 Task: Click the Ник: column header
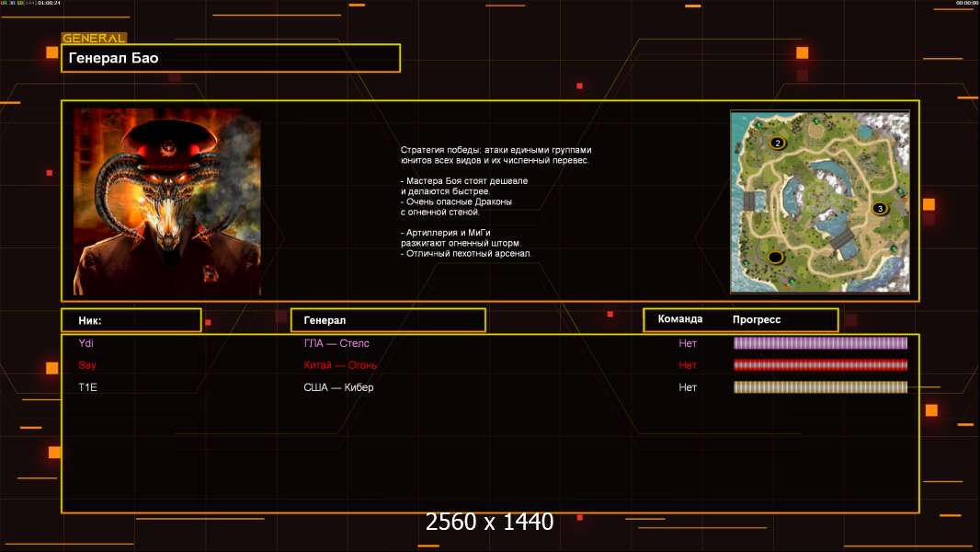(131, 320)
